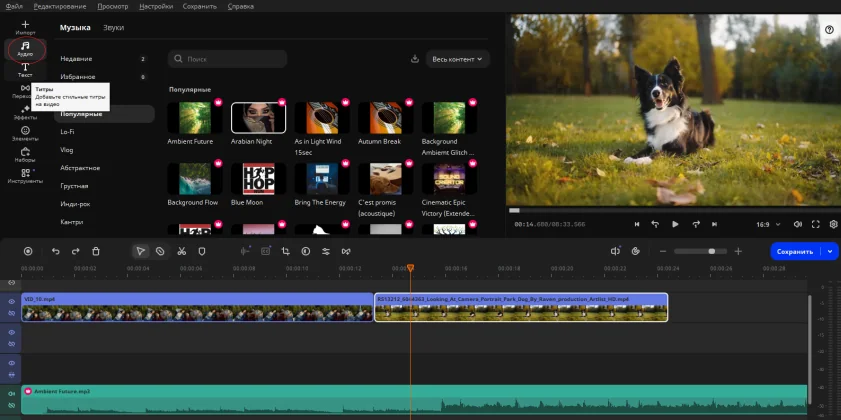Click the trash delete icon on timeline toolbar
The width and height of the screenshot is (841, 420).
tap(96, 251)
